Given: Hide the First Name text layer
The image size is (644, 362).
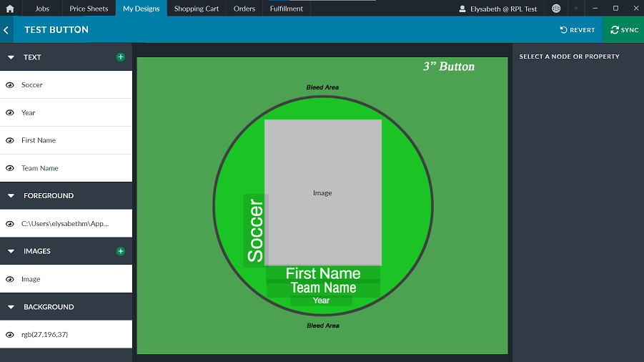Looking at the screenshot, I should click(x=10, y=141).
